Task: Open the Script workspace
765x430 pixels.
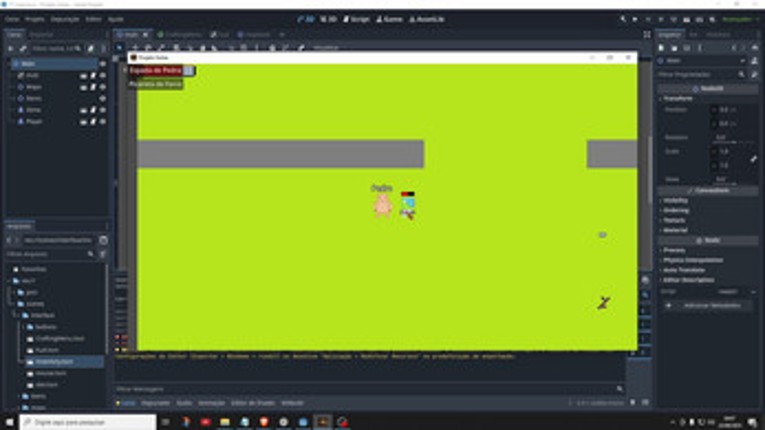Action: point(357,19)
